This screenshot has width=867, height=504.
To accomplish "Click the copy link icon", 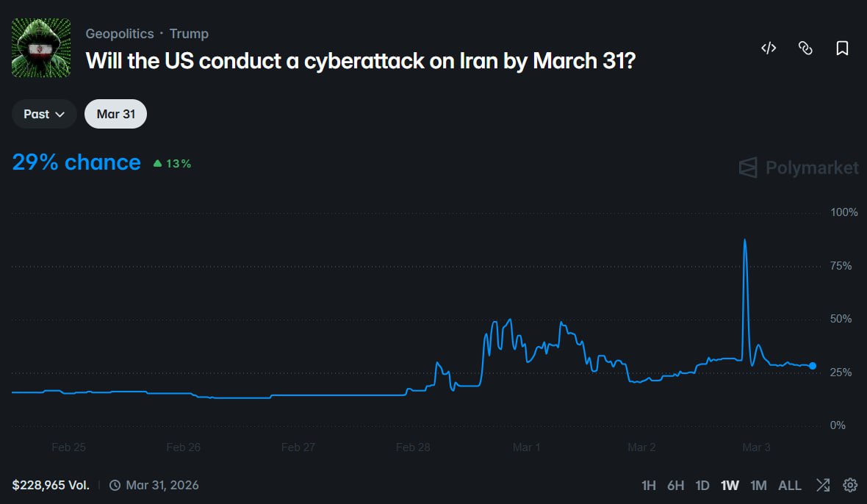I will tap(805, 47).
